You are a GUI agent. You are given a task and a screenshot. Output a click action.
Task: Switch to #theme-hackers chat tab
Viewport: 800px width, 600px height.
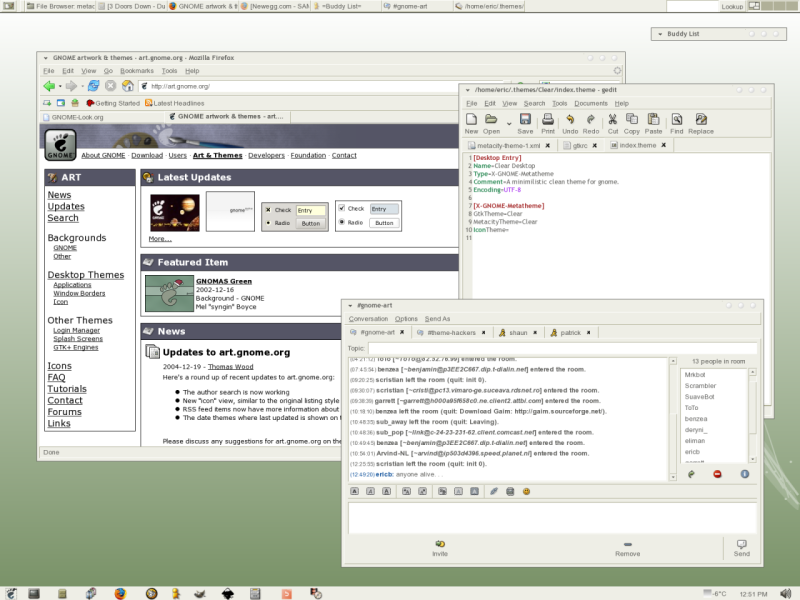(451, 333)
